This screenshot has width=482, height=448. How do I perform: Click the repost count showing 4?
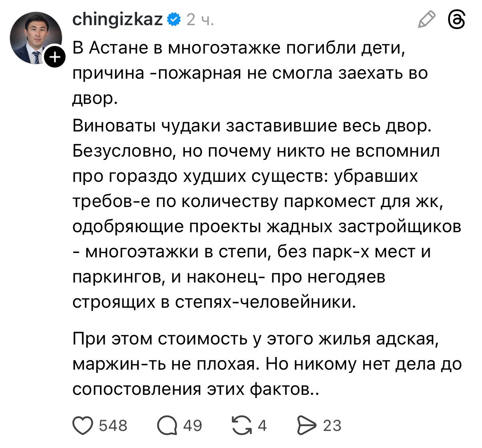point(262,426)
